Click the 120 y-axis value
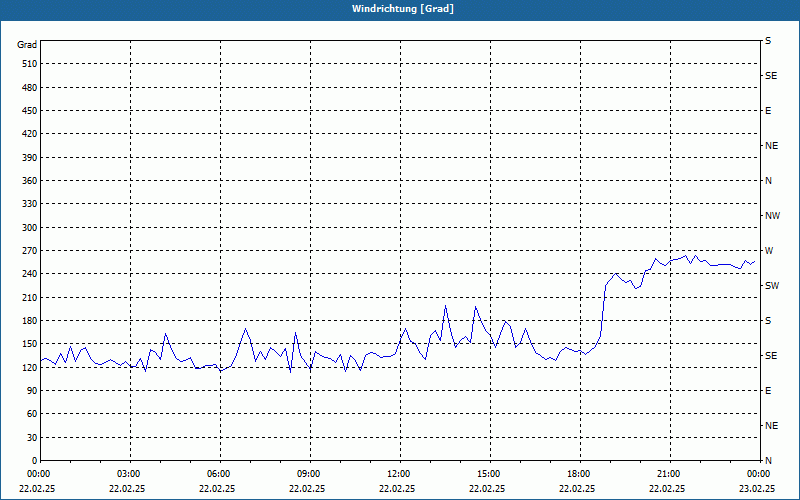 30,367
